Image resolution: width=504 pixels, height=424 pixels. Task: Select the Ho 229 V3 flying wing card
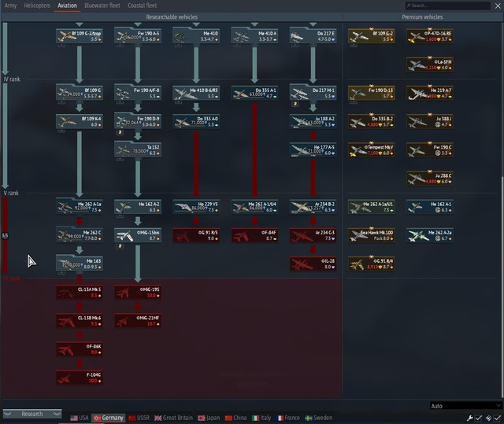tap(196, 207)
